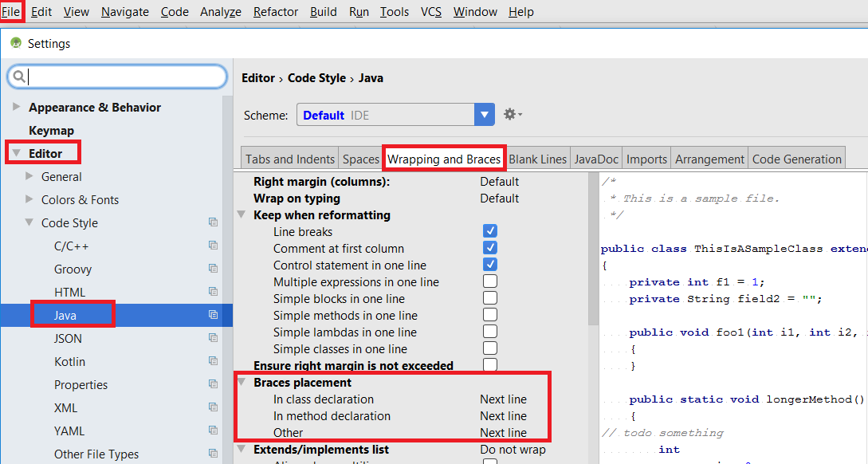Image resolution: width=868 pixels, height=464 pixels.
Task: Open the Scheme dropdown arrow
Action: [485, 115]
